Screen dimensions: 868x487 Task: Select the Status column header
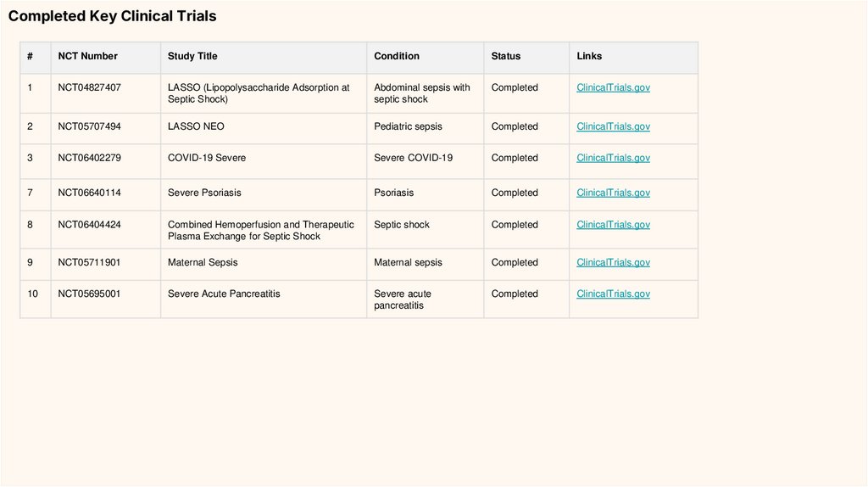(506, 56)
